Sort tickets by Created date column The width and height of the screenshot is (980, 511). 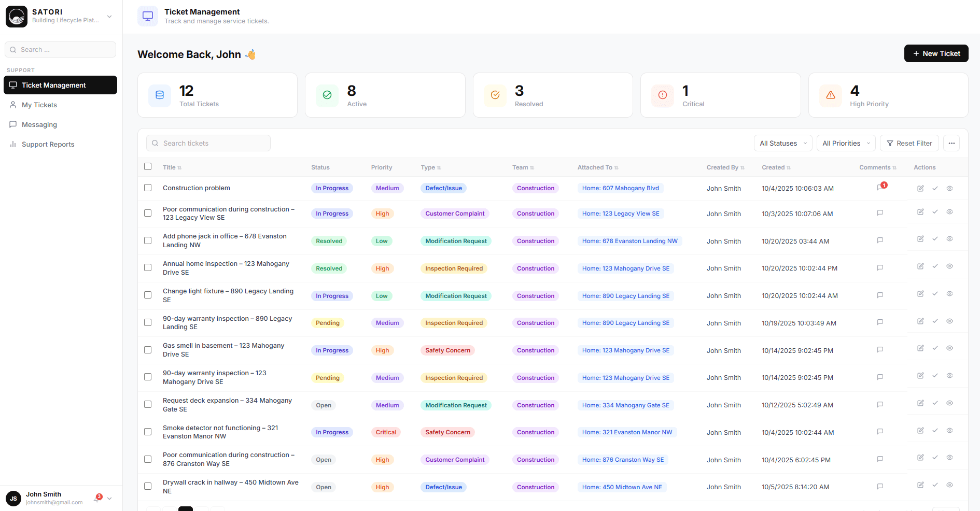click(x=776, y=167)
